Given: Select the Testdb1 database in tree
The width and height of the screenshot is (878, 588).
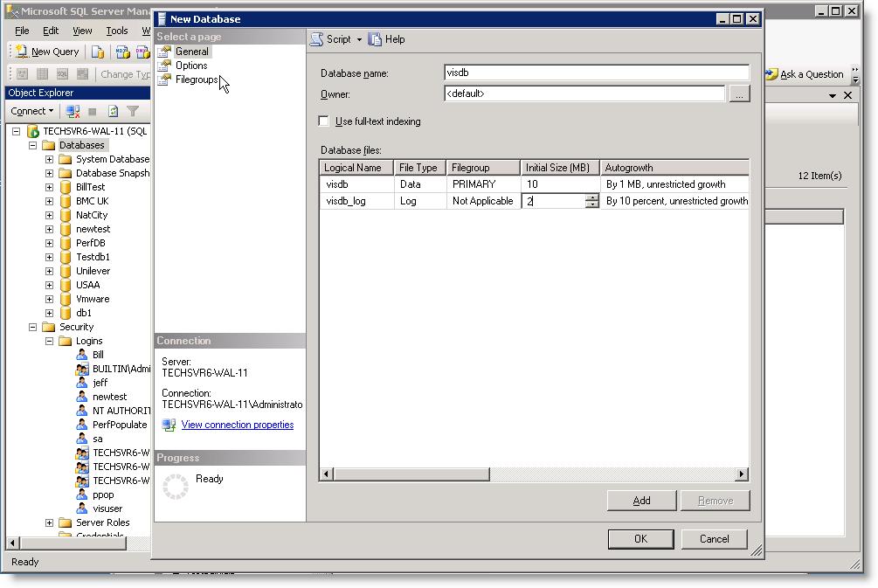Looking at the screenshot, I should point(93,257).
